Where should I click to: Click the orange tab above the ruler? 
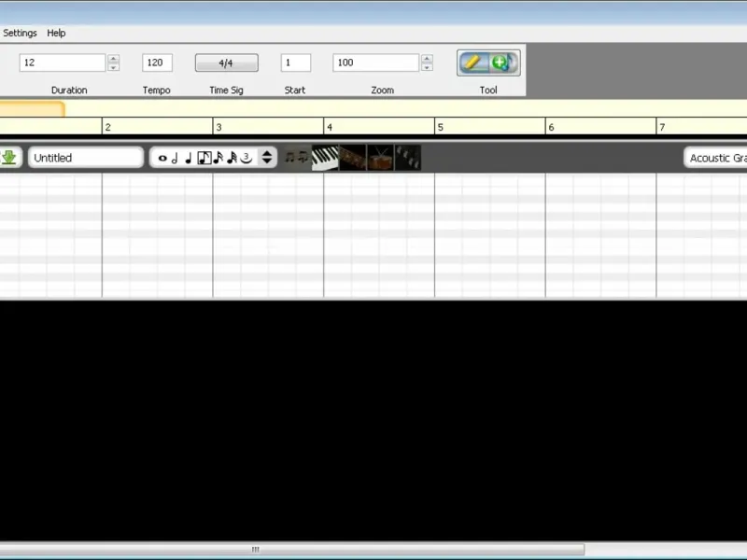coord(32,109)
